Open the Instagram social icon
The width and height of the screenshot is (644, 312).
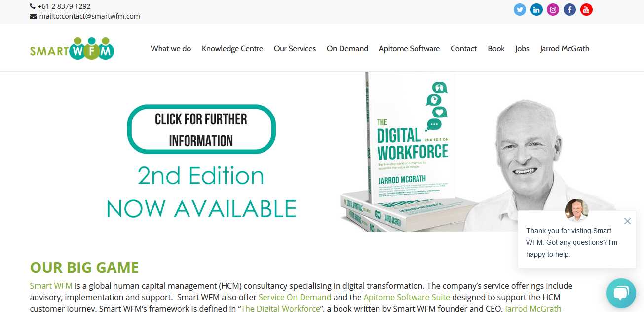pos(553,10)
